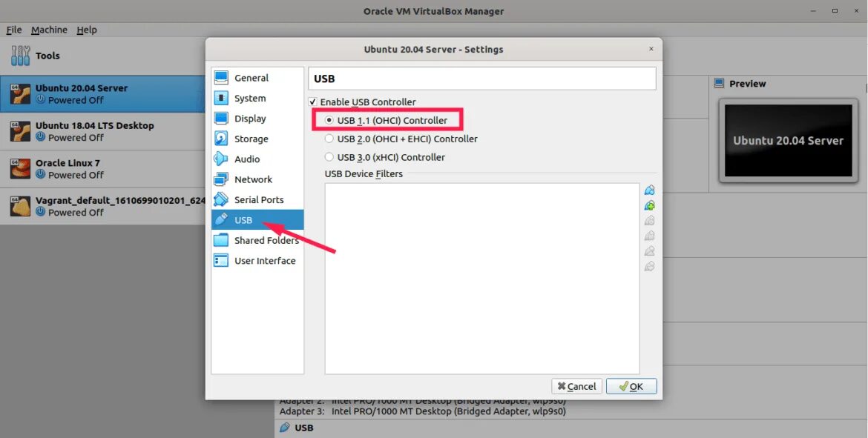Select Oracle Linux 7 VM name

(x=68, y=163)
